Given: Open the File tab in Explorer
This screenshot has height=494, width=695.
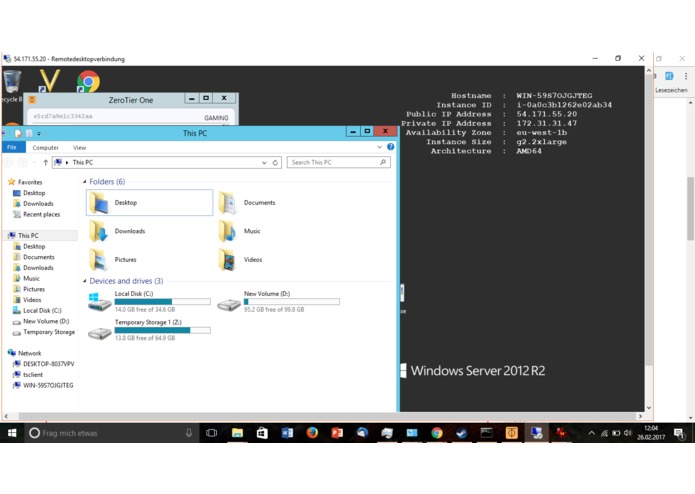Looking at the screenshot, I should (x=12, y=147).
